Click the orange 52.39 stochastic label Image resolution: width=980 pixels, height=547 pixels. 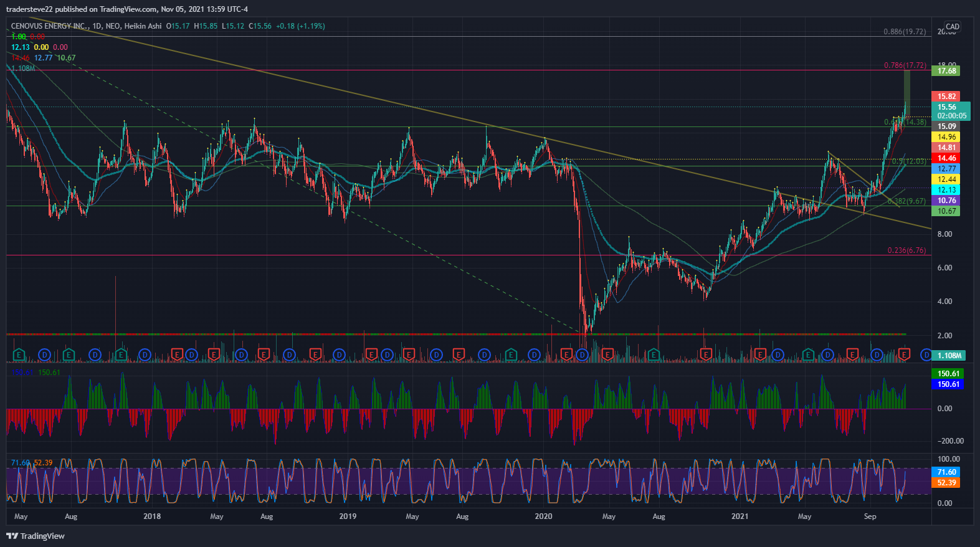[x=946, y=483]
